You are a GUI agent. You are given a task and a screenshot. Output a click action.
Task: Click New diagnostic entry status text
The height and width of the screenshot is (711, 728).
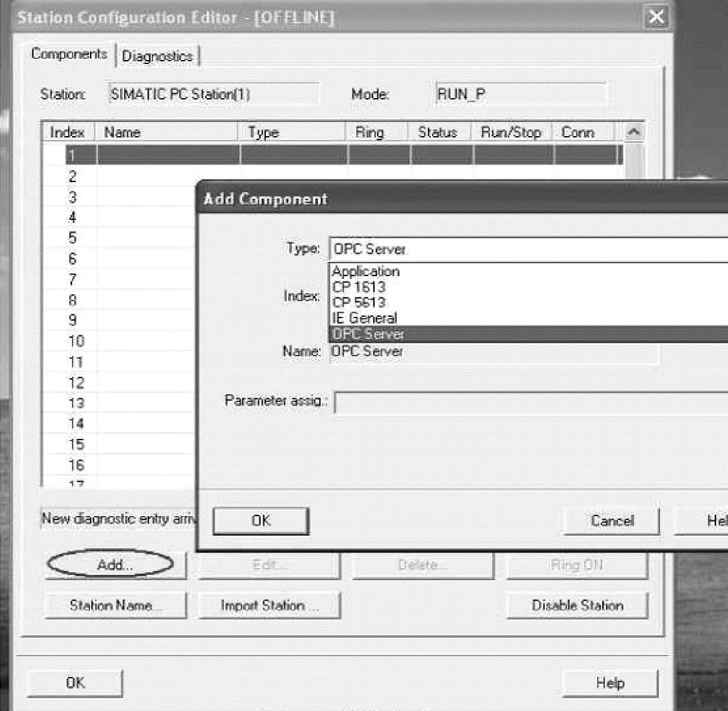point(119,518)
